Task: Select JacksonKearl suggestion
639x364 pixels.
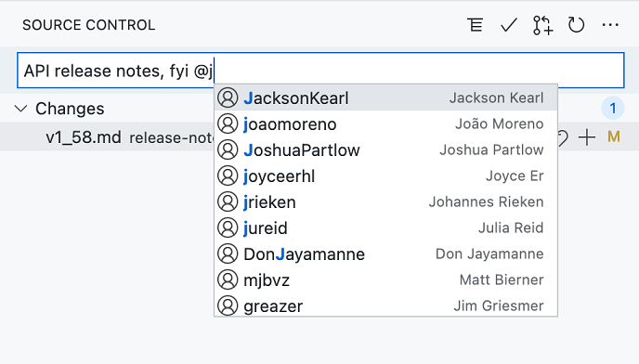Action: 385,97
